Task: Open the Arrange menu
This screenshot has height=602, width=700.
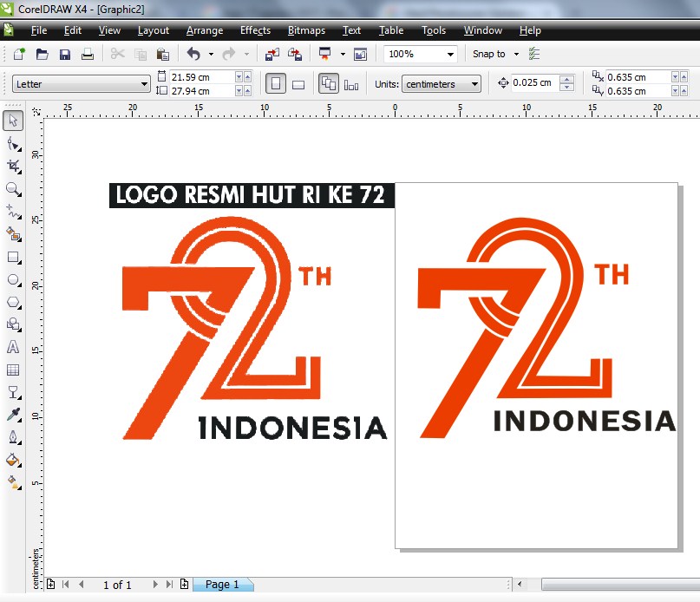Action: click(x=205, y=30)
